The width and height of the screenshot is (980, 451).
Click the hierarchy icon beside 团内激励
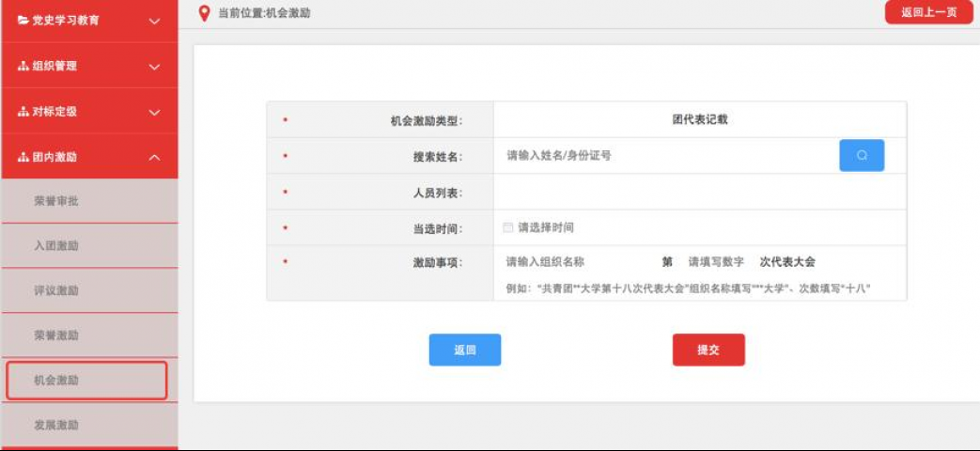(x=23, y=157)
